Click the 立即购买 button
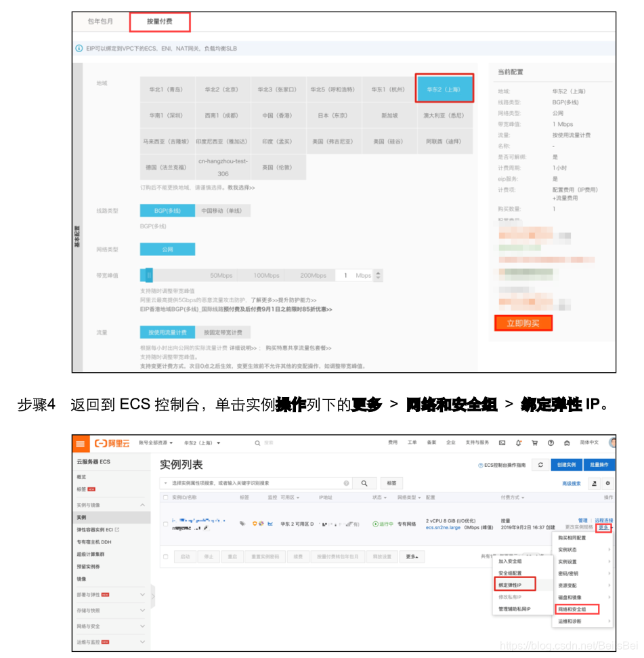This screenshot has height=658, width=644. 523,323
